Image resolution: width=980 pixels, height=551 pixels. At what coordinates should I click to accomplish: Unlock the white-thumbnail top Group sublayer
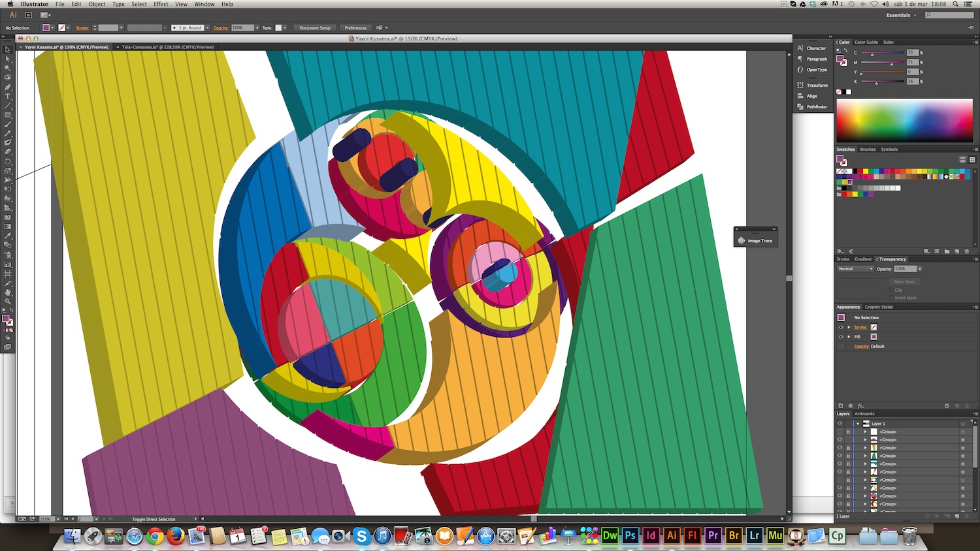tap(848, 432)
